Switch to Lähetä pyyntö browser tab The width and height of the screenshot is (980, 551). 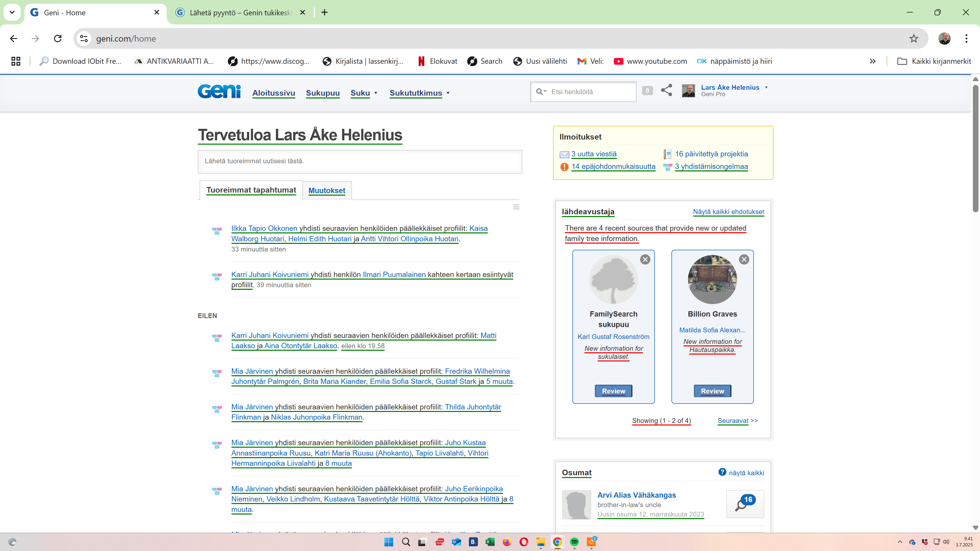point(240,12)
